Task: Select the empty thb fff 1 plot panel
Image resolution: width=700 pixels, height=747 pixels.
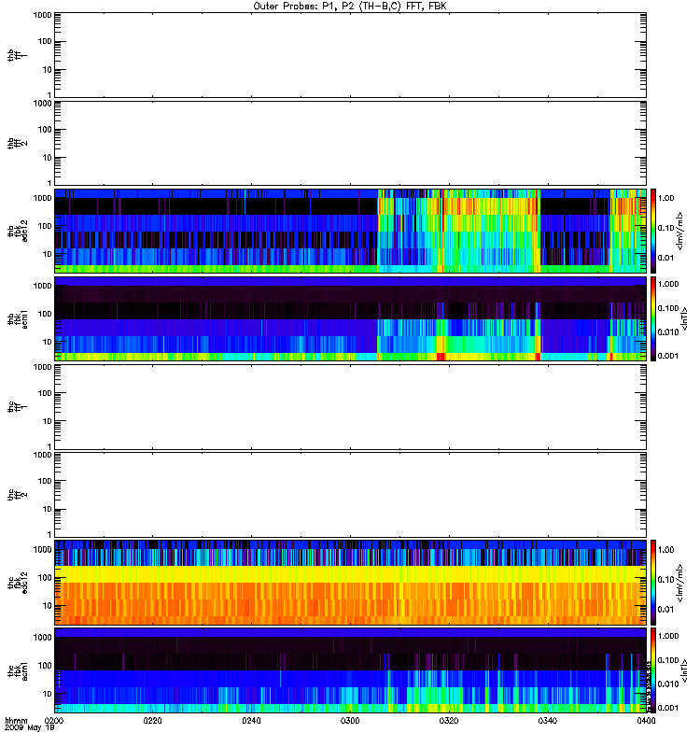Action: (350, 55)
